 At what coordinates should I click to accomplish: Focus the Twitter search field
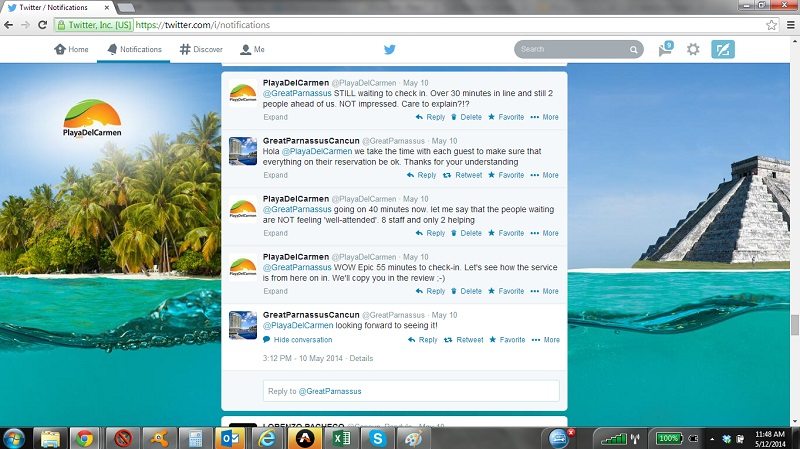tap(579, 49)
